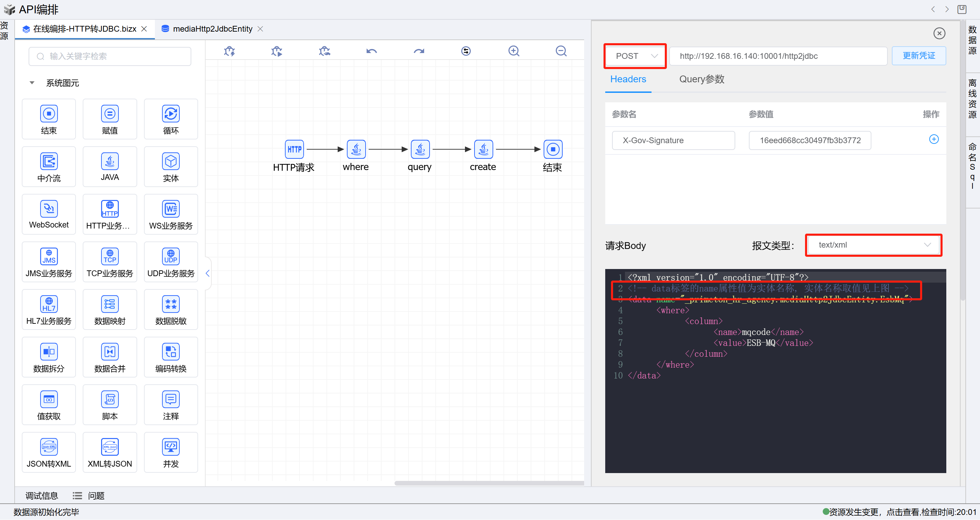The height and width of the screenshot is (520, 980).
Task: Switch to the Query参数 tab
Action: [702, 79]
